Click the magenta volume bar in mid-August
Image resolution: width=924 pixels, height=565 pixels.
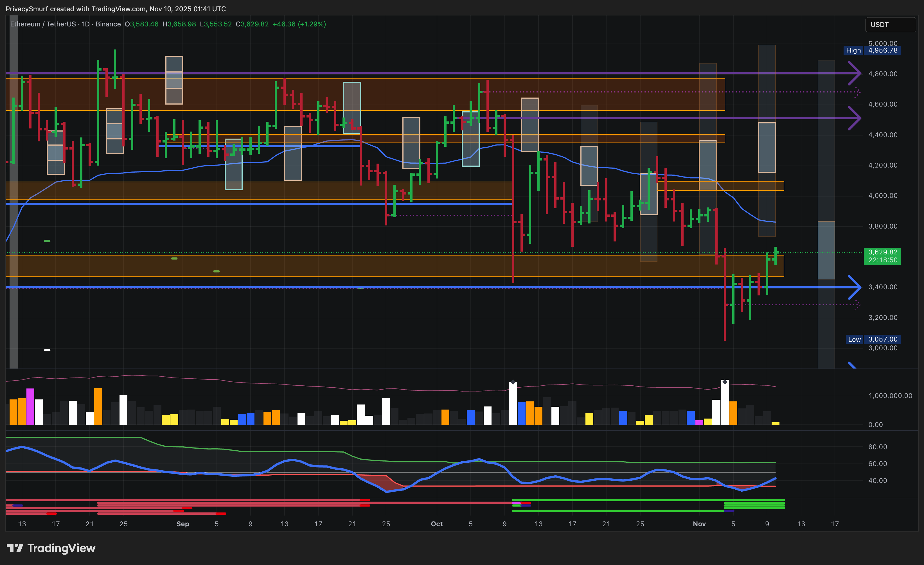coord(30,406)
